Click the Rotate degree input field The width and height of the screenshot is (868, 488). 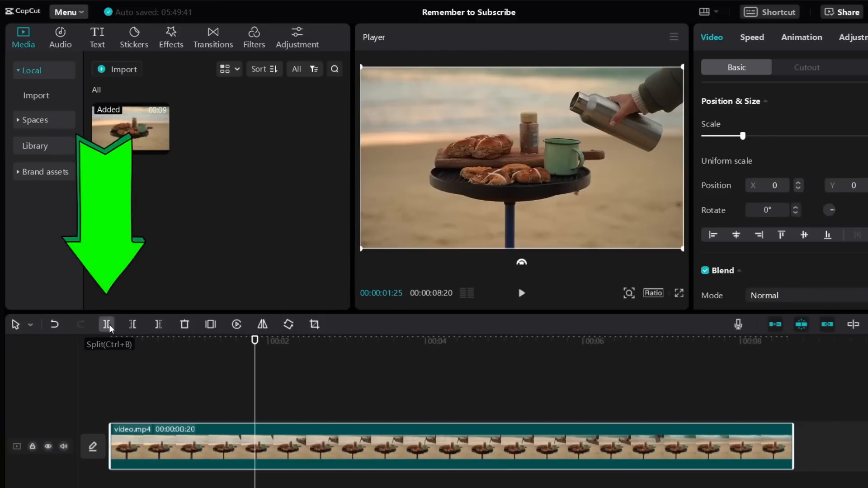(768, 210)
